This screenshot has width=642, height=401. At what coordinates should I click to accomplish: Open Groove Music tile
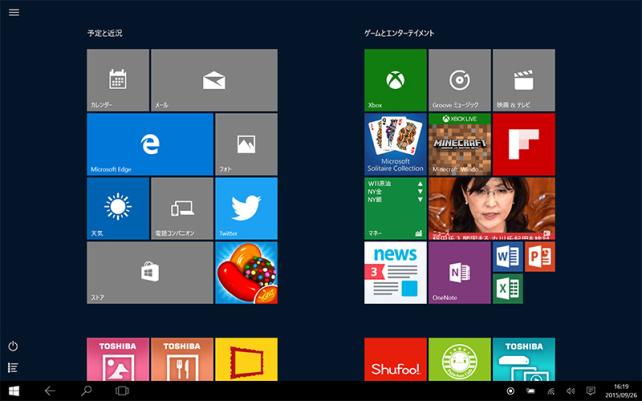click(459, 80)
